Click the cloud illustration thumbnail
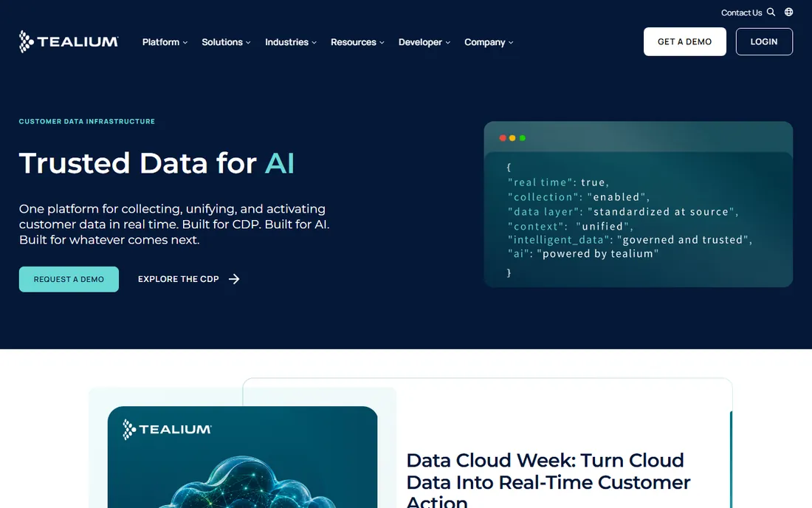Viewport: 812px width, 508px height. (242, 457)
